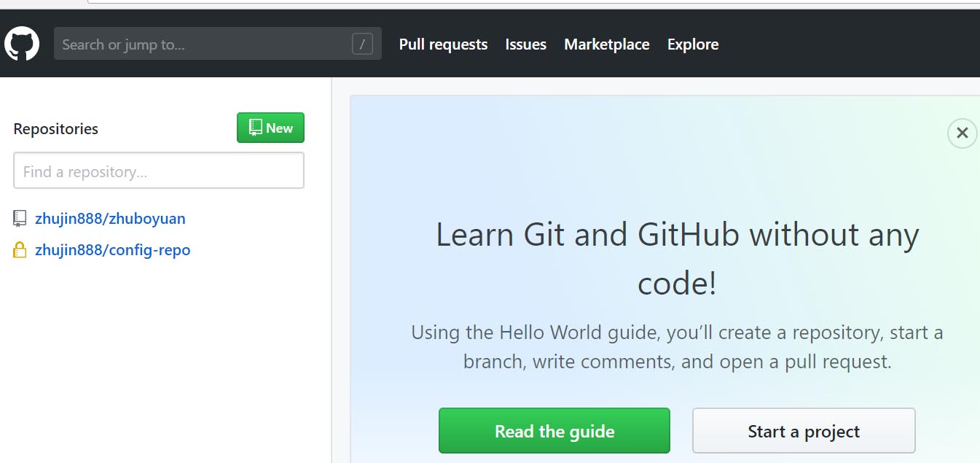
Task: Select Explore in the header navigation
Action: (x=693, y=44)
